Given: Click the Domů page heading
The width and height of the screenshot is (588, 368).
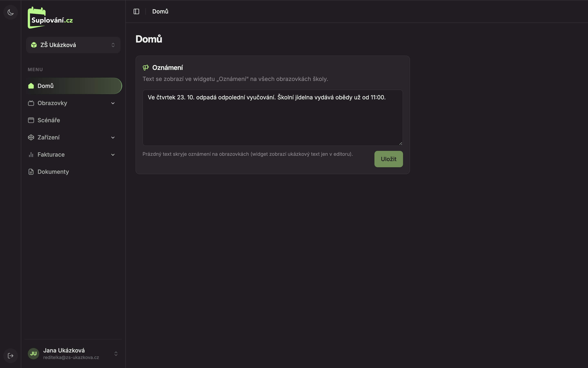Looking at the screenshot, I should (149, 39).
